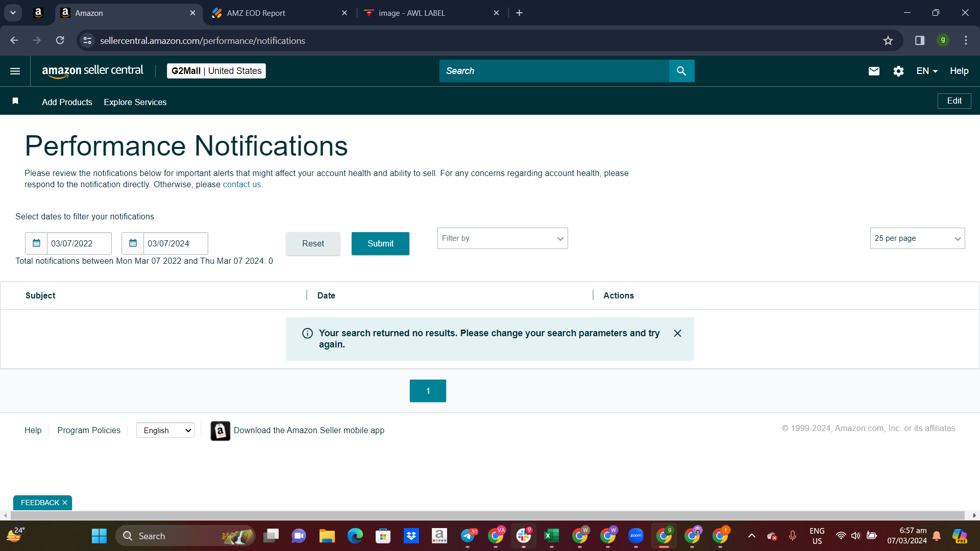Open Explore Services menu item
Image resolution: width=980 pixels, height=551 pixels.
coord(135,102)
